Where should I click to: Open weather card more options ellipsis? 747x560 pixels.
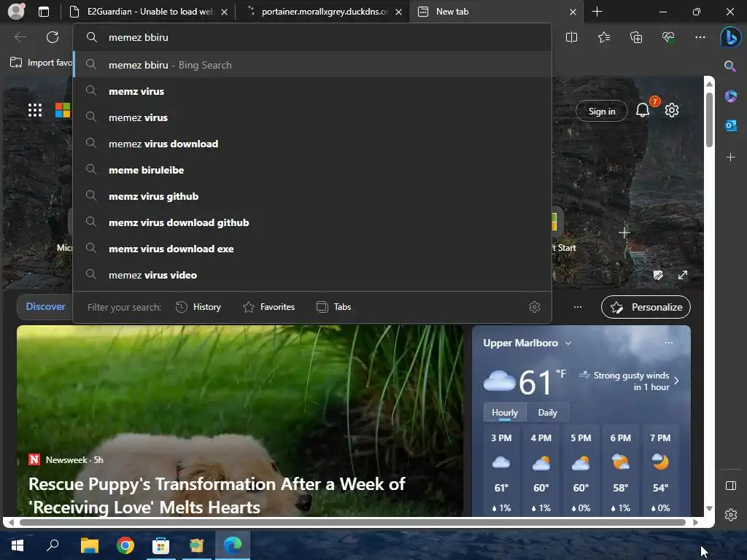(x=669, y=343)
